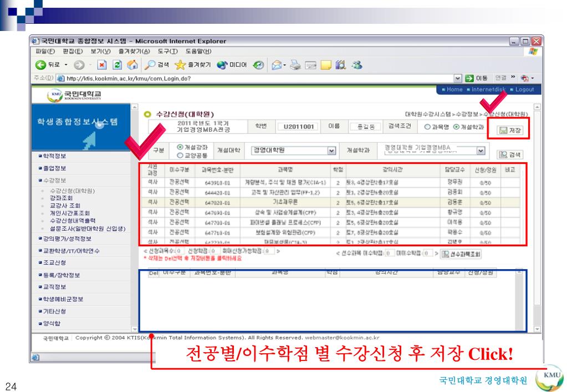The image size is (567, 392).
Task: Select the 개설학과 search condition radio
Action: pyautogui.click(x=456, y=127)
